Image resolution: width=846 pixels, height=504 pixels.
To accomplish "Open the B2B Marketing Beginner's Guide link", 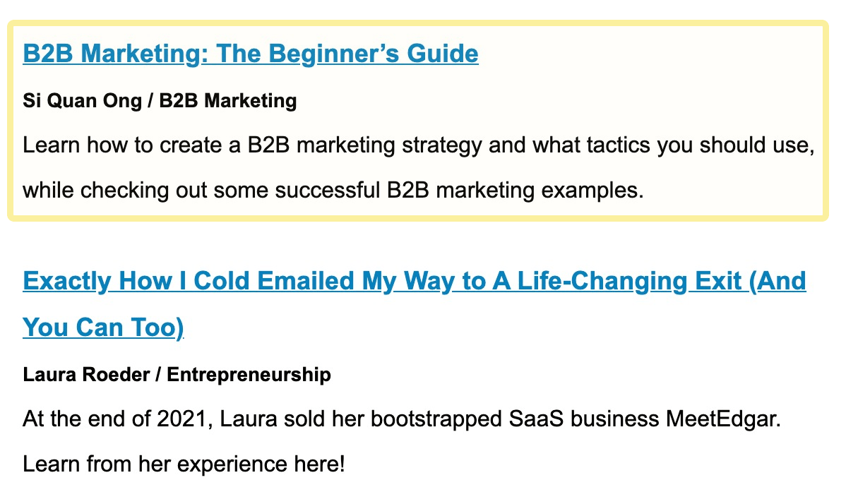I will [251, 54].
